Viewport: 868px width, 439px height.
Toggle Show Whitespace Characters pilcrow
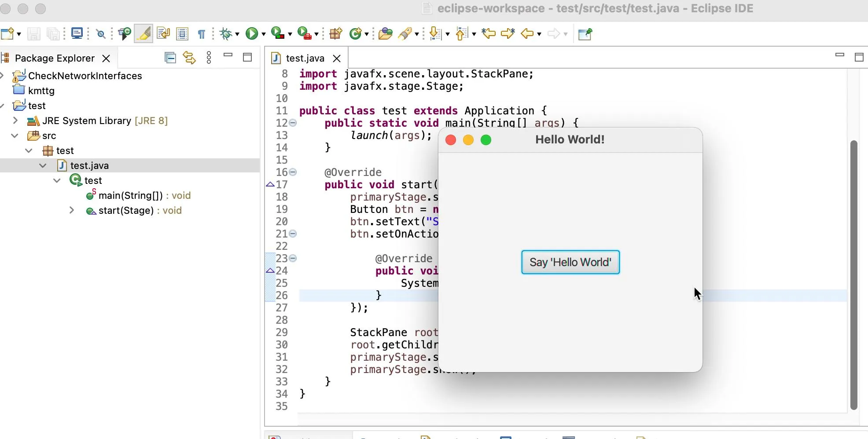201,34
